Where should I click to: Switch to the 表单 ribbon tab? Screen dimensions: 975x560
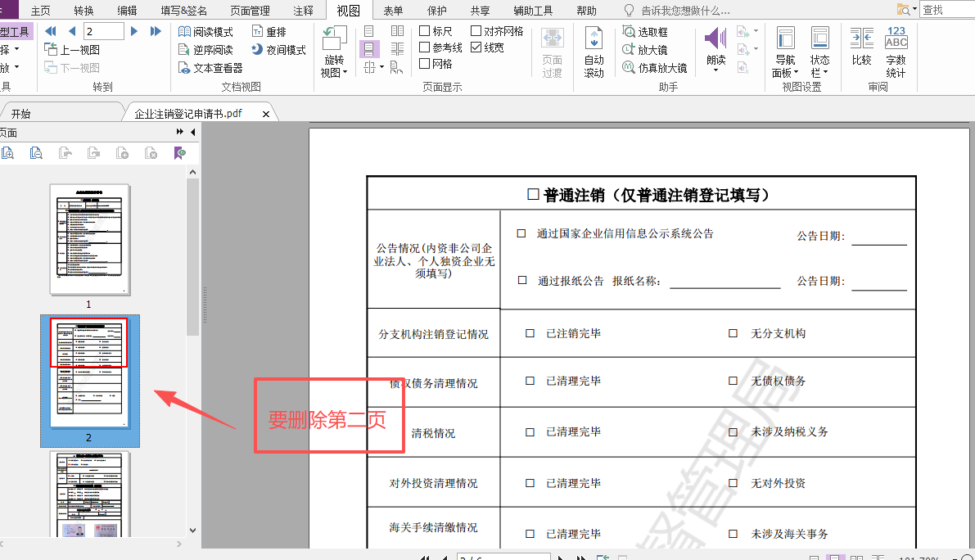(x=393, y=11)
